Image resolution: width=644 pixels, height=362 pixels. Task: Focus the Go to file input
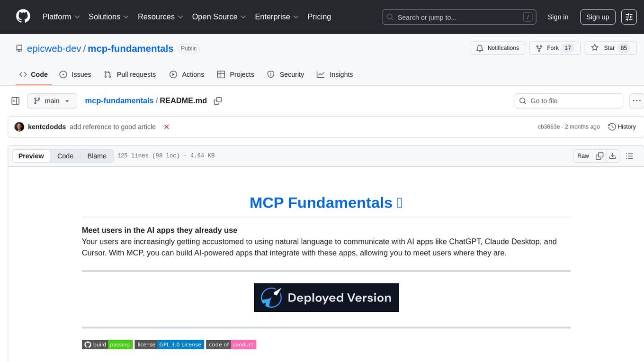(569, 101)
